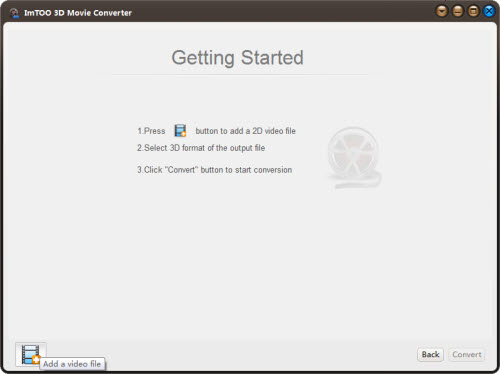The image size is (500, 374).
Task: Click the 'ImTOO 3D Movie Converter' window title
Action: pos(78,13)
